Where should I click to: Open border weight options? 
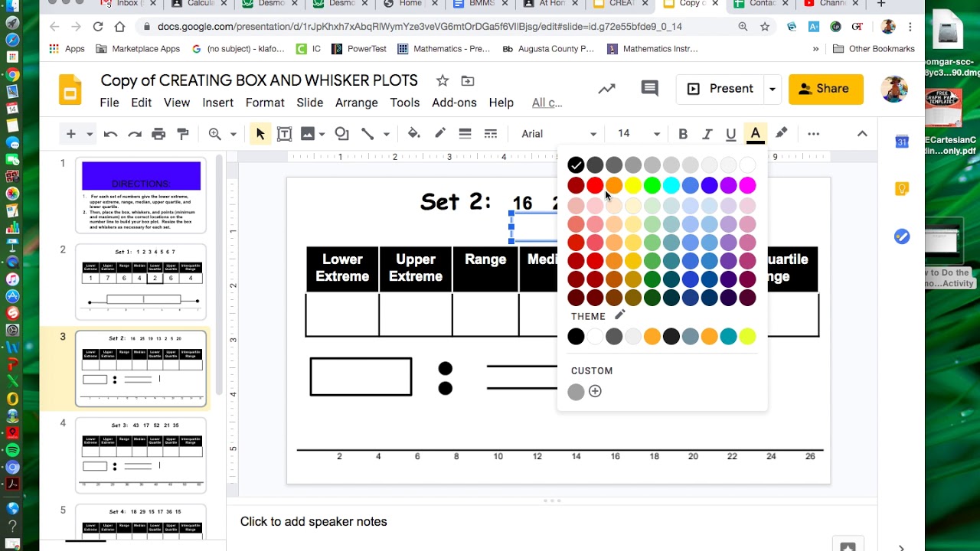(x=465, y=134)
